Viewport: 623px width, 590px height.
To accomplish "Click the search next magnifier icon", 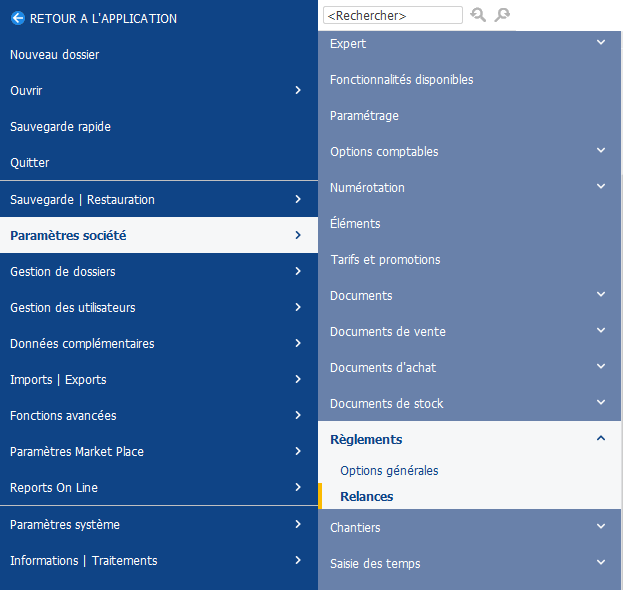I will (x=502, y=15).
